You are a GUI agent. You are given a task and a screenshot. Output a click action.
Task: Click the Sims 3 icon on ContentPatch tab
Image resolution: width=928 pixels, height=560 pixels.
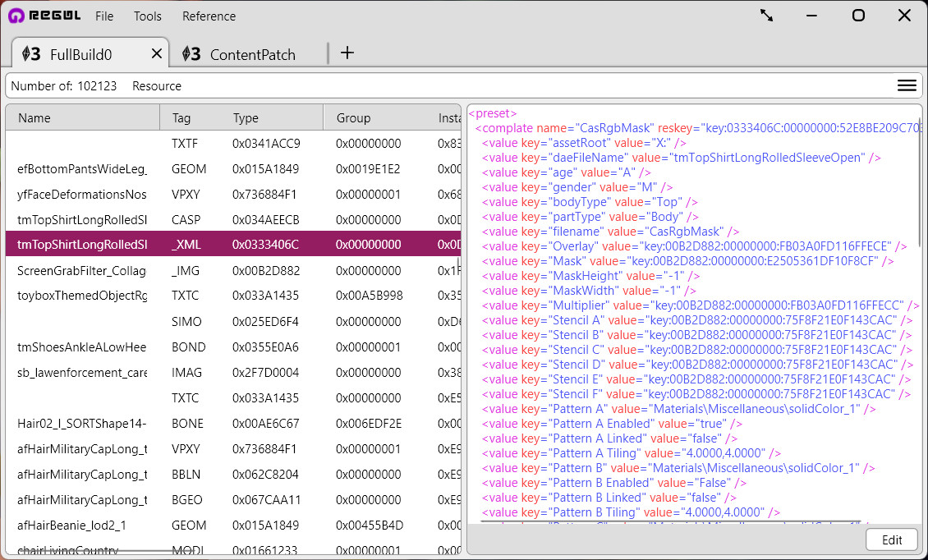click(191, 54)
